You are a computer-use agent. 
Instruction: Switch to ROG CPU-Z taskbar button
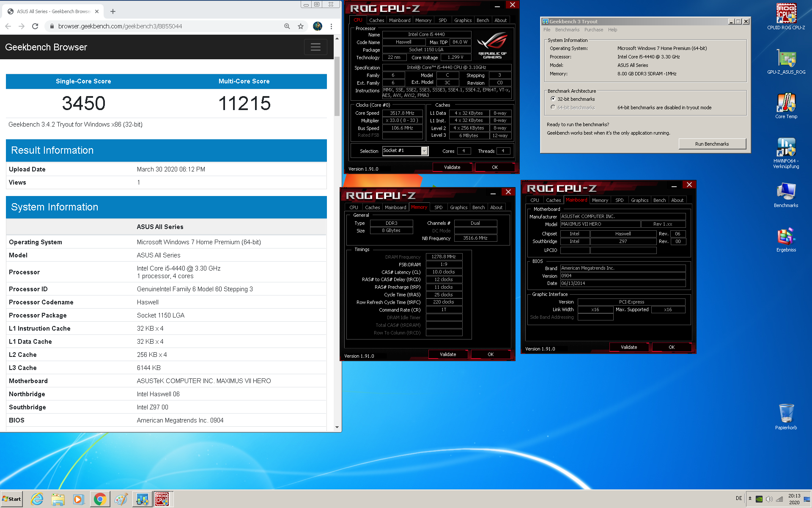click(162, 499)
